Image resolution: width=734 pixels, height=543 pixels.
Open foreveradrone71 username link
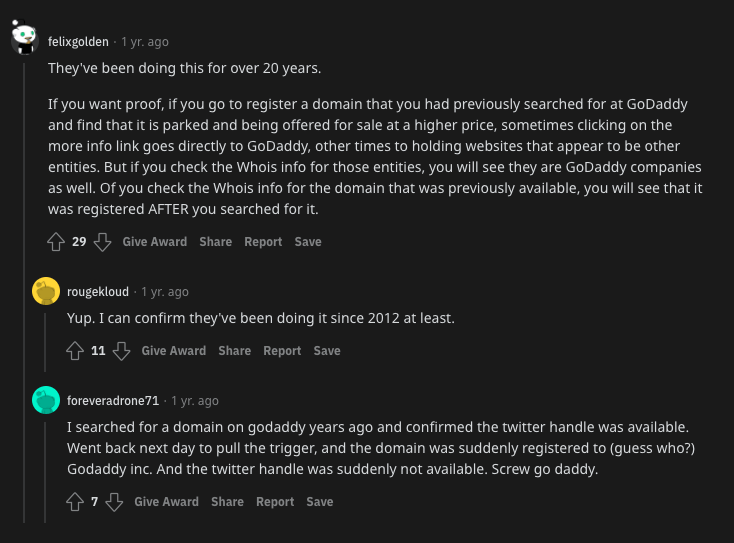[113, 401]
